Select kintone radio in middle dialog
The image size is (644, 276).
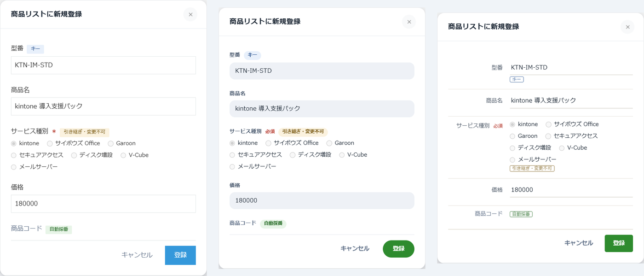(x=232, y=143)
